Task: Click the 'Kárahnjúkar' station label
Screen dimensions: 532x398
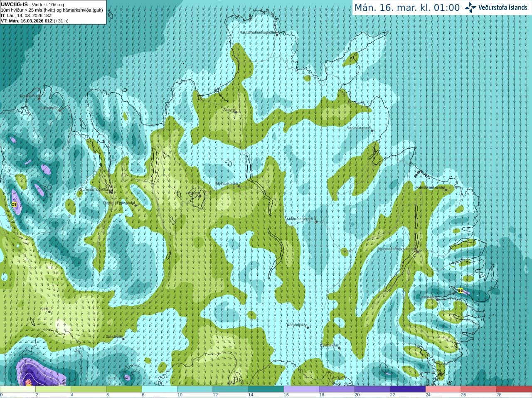Action: click(x=297, y=325)
